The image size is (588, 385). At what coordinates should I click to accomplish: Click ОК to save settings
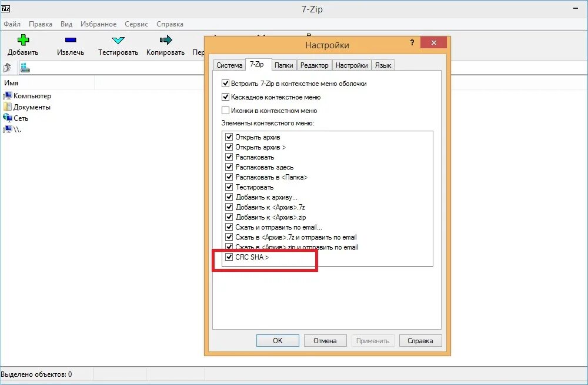click(278, 340)
